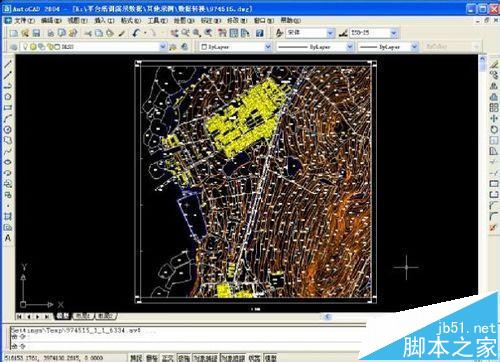Open the Properties palette icon
500x362 pixels.
click(x=222, y=33)
